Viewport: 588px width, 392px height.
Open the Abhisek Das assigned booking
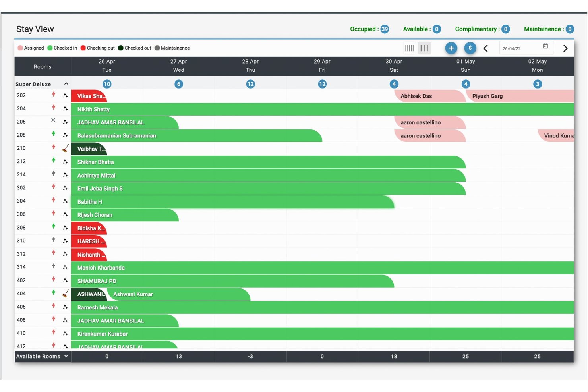(430, 96)
